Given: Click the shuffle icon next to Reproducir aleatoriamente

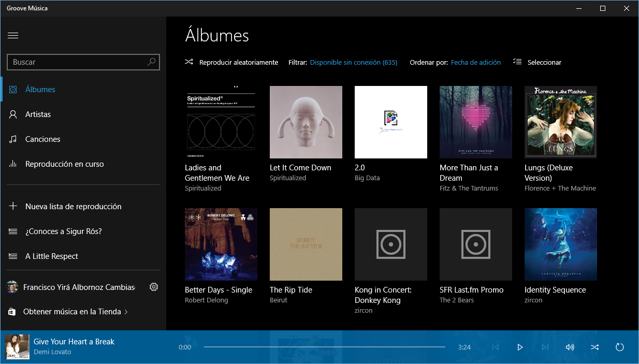Looking at the screenshot, I should [189, 62].
